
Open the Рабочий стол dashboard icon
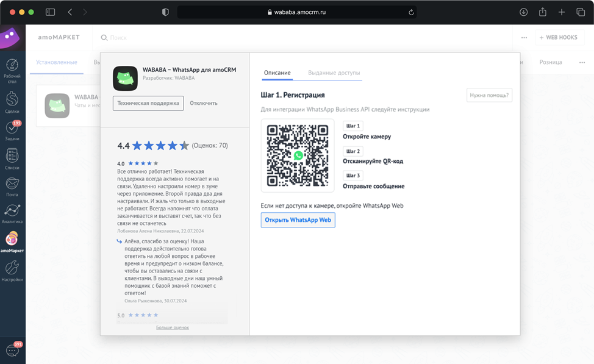coord(12,71)
